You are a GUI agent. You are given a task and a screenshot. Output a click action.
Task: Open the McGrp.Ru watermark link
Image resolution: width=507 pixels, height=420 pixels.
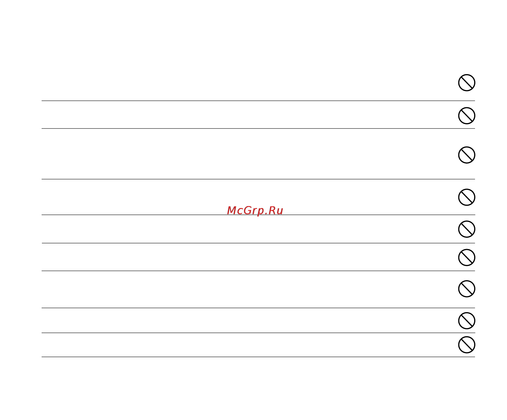point(255,211)
